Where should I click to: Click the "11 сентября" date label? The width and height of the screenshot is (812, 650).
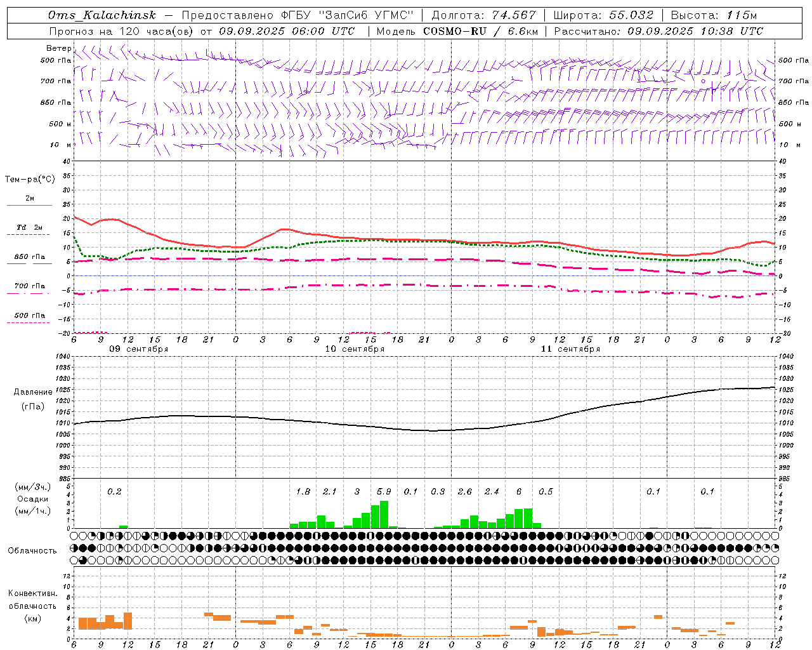click(570, 349)
